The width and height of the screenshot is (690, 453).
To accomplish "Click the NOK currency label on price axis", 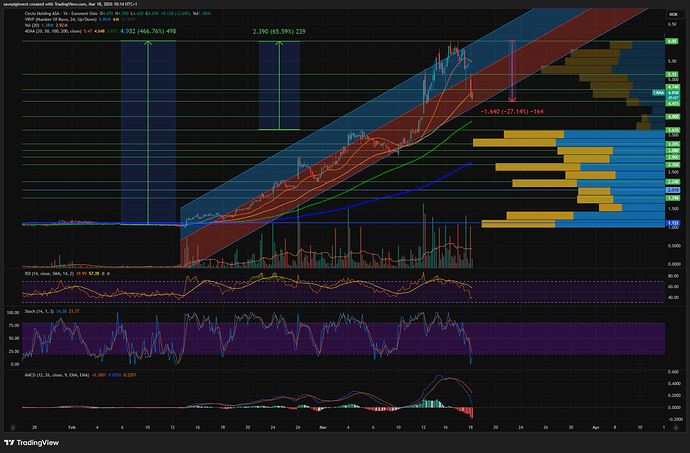I will [673, 15].
